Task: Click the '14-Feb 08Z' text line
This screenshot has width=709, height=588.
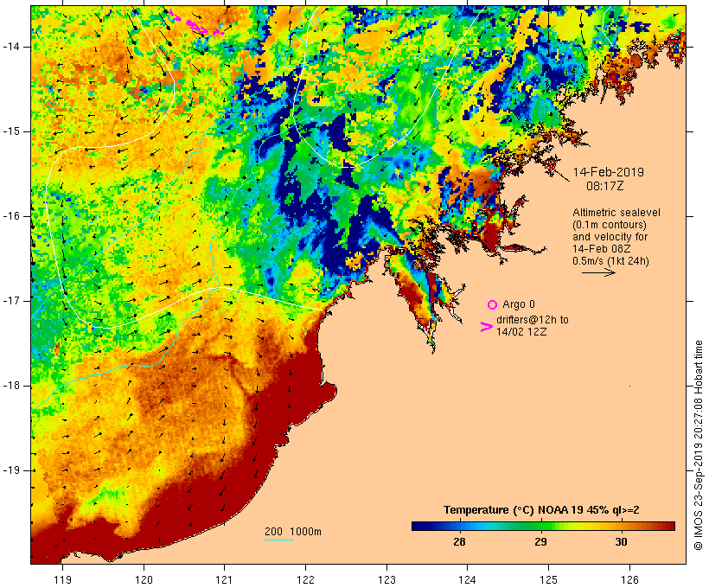Action: pyautogui.click(x=602, y=249)
